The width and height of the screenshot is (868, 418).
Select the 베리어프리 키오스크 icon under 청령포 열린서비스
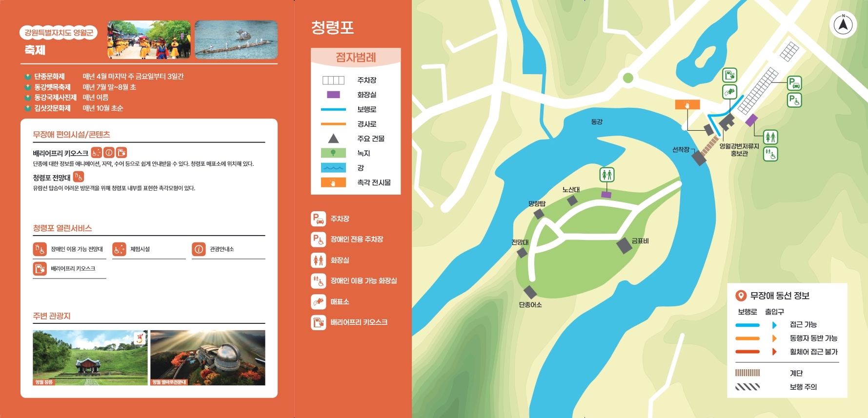(x=40, y=269)
